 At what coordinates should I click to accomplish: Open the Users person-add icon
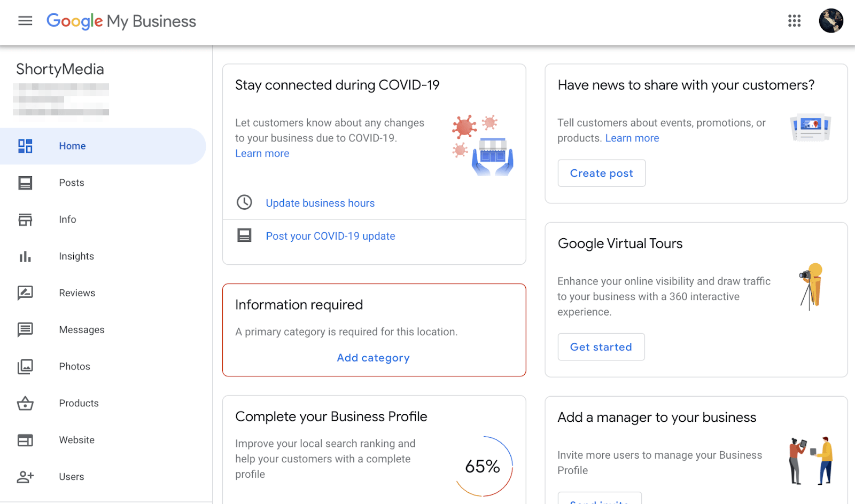tap(25, 477)
